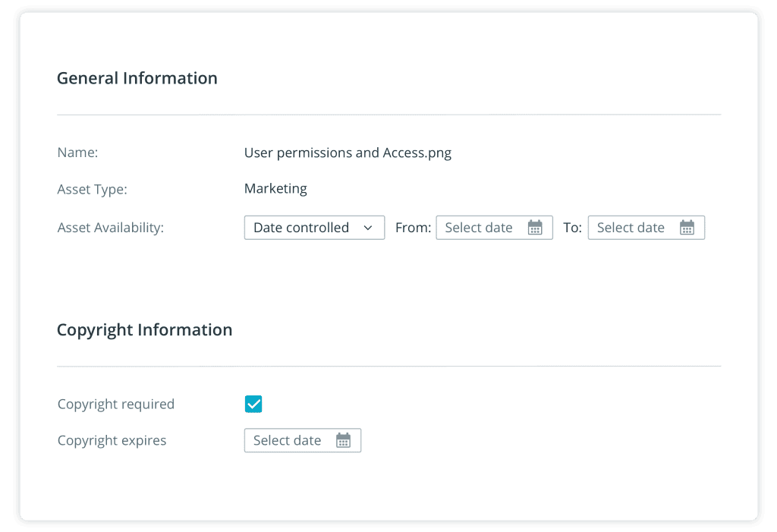Click the date picker icon under Copyright expires

coord(344,440)
